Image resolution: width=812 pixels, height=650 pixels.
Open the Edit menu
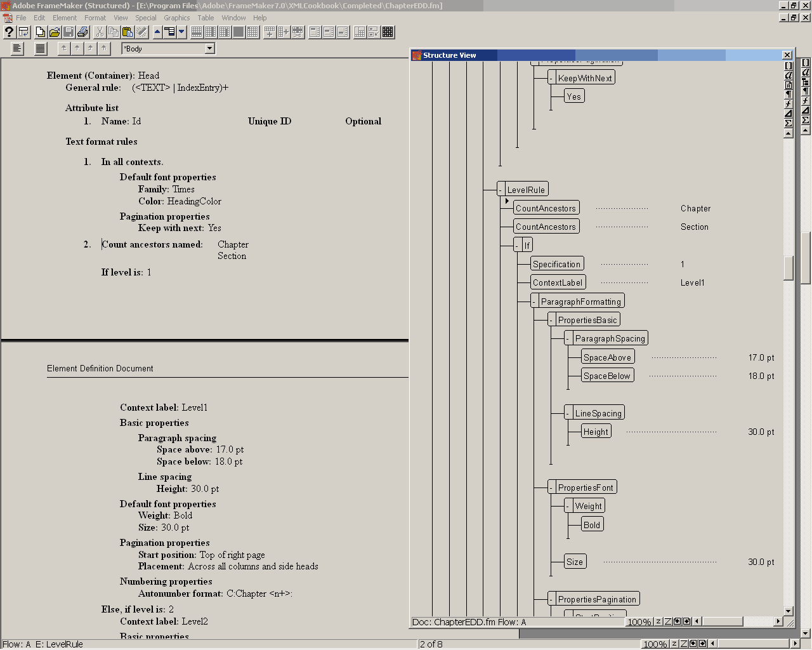click(39, 18)
